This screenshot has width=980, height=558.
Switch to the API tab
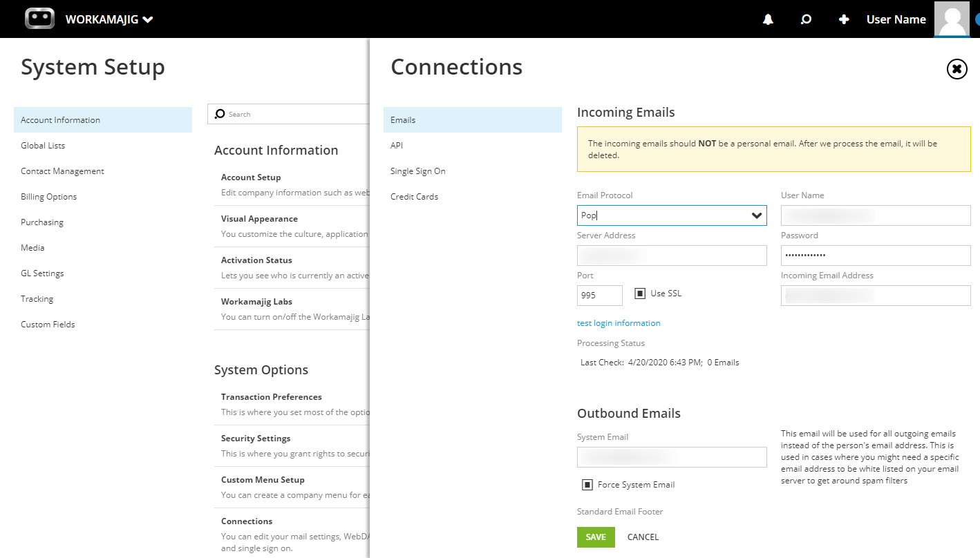tap(396, 145)
